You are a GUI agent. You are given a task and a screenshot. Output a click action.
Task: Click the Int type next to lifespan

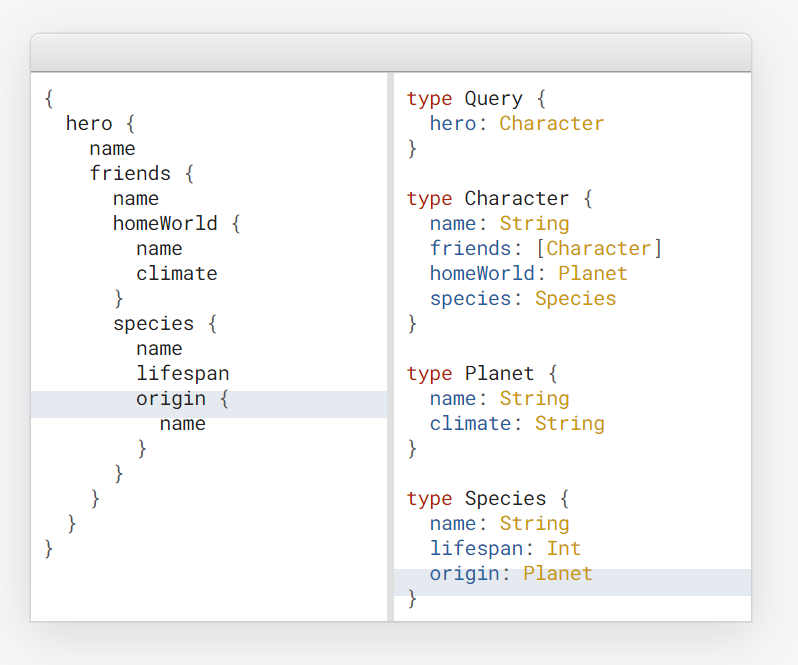click(x=563, y=549)
